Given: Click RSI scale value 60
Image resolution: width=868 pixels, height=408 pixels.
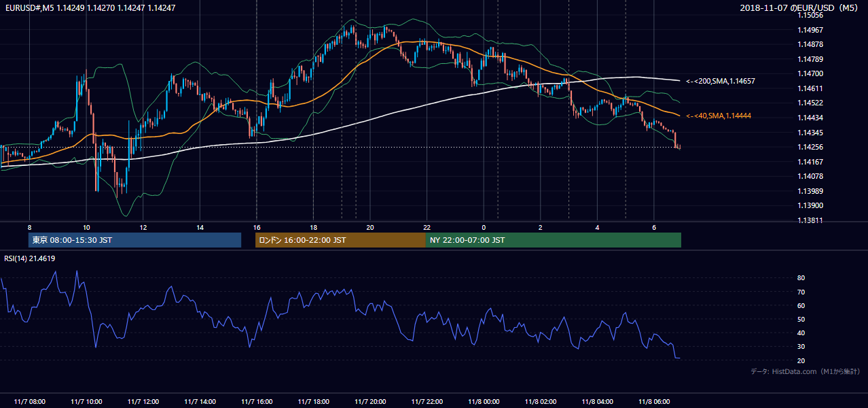Looking at the screenshot, I should pos(801,305).
